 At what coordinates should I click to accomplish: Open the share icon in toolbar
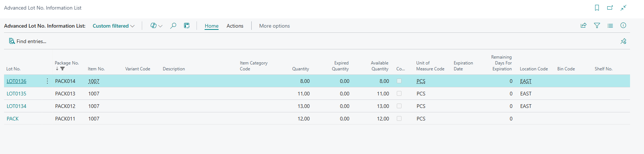pos(583,25)
